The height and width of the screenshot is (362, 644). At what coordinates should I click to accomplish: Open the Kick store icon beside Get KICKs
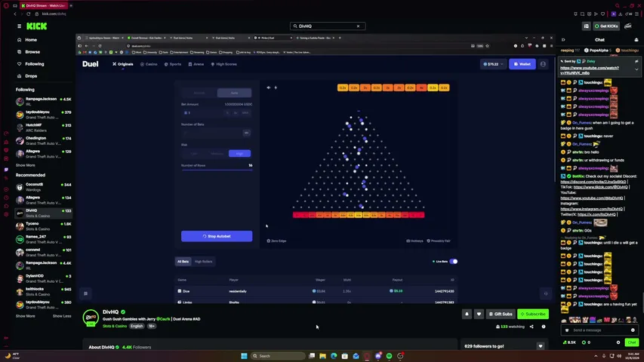click(586, 26)
